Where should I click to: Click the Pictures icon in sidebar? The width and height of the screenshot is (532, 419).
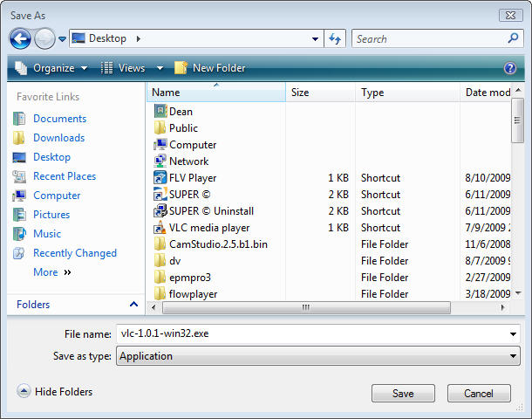19,215
